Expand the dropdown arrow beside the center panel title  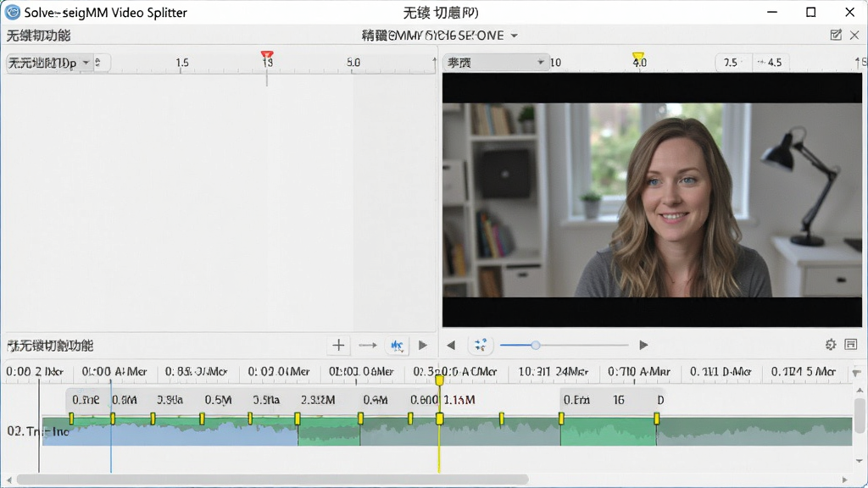[x=515, y=36]
